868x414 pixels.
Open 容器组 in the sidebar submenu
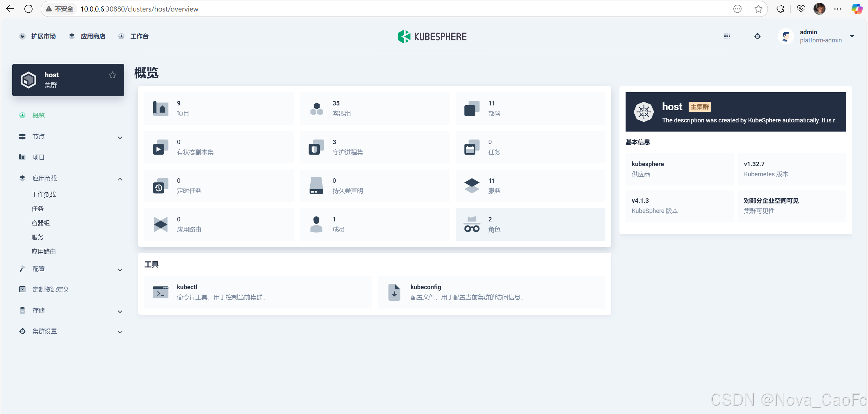[x=41, y=223]
